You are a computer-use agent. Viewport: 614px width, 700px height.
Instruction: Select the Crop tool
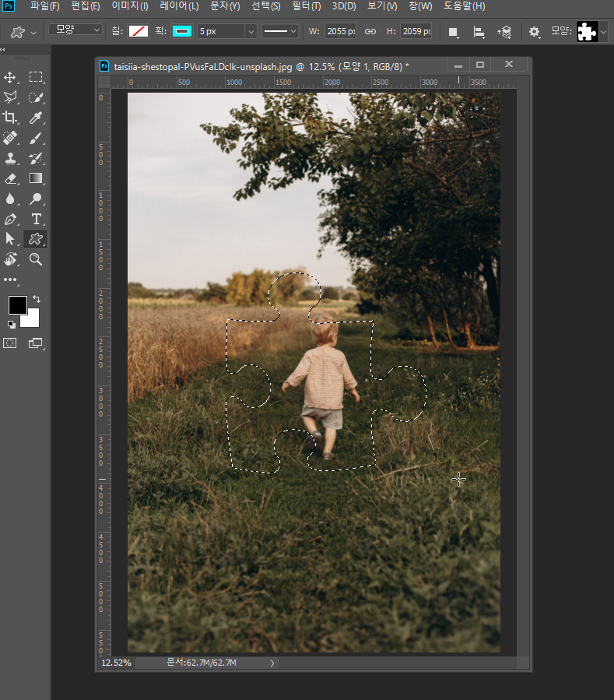point(10,118)
